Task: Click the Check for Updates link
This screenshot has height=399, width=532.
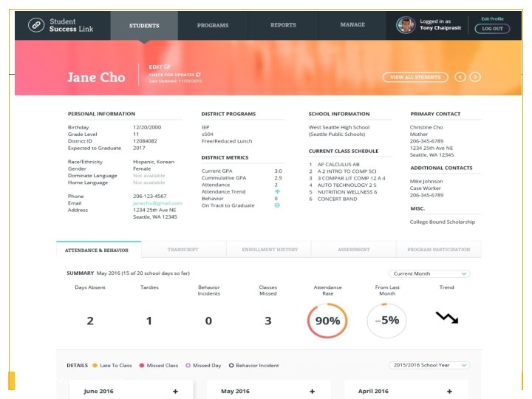Action: click(x=172, y=75)
